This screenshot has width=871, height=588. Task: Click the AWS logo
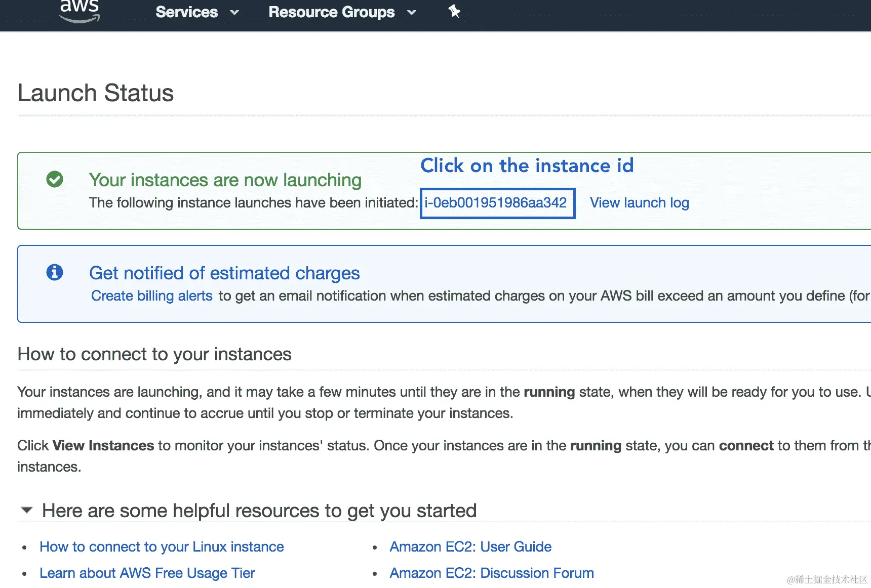coord(80,11)
